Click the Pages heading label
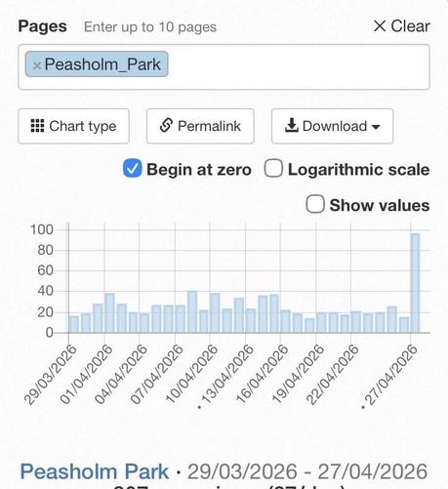The image size is (448, 489). (x=42, y=26)
